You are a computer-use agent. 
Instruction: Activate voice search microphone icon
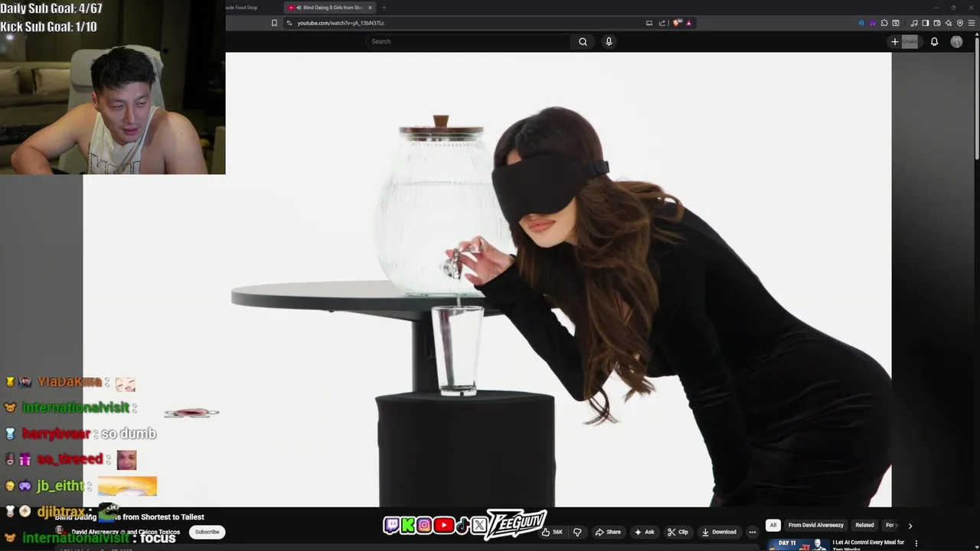click(x=609, y=41)
